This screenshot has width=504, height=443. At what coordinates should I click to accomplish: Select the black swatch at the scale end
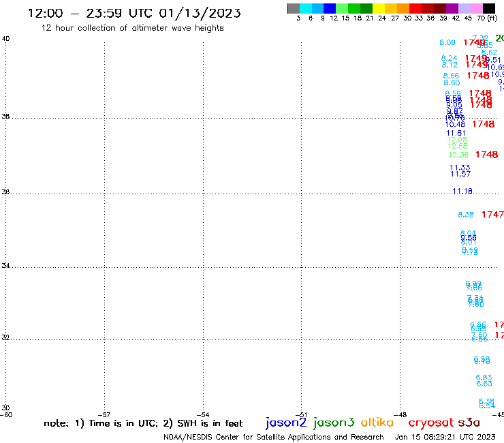489,8
